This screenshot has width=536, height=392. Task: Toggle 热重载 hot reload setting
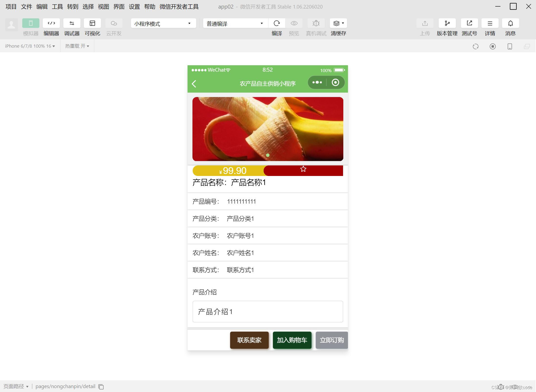(x=77, y=46)
